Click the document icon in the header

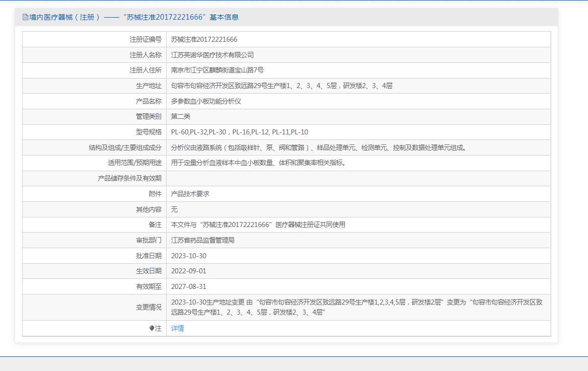(25, 17)
